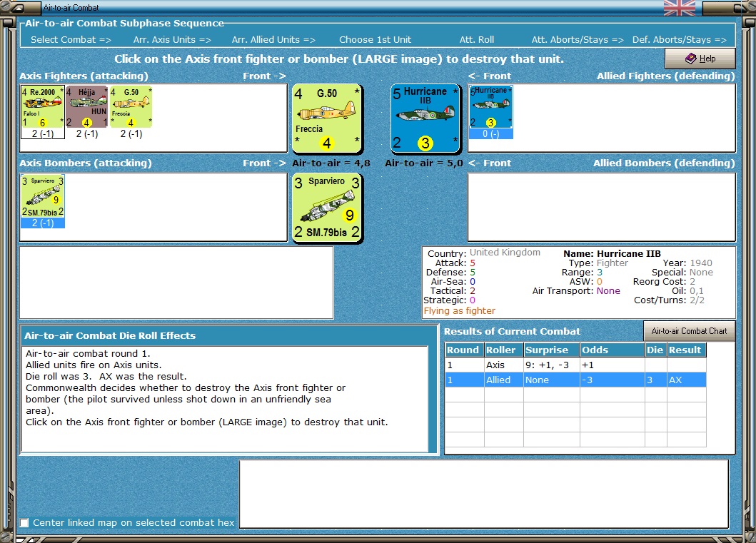The image size is (756, 543).
Task: Click the Roller column header
Action: coord(504,350)
